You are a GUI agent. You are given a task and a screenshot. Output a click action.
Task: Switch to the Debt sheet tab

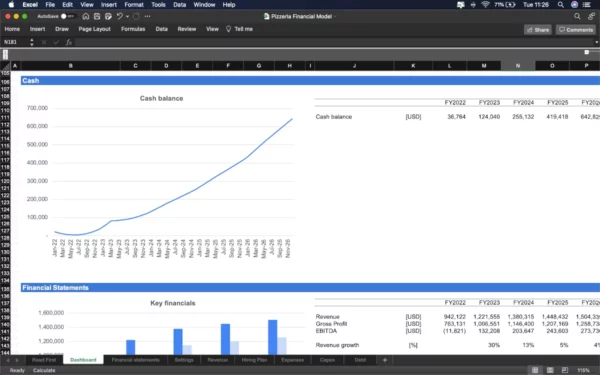tap(360, 360)
